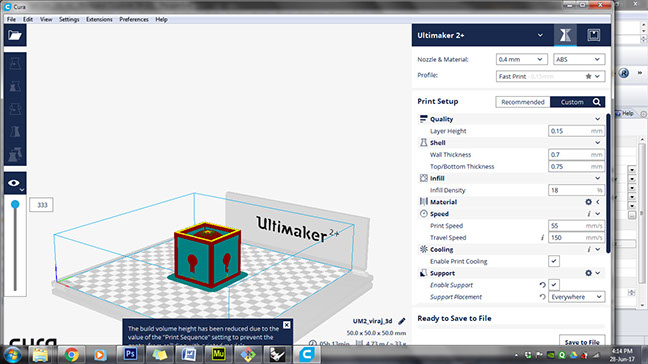Click the settings panel scrollbar
648x364 pixels.
point(608,183)
